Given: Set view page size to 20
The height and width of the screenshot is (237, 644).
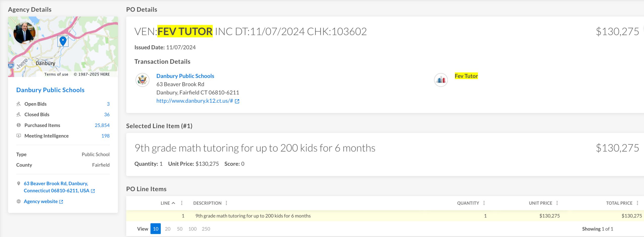Looking at the screenshot, I should point(168,229).
